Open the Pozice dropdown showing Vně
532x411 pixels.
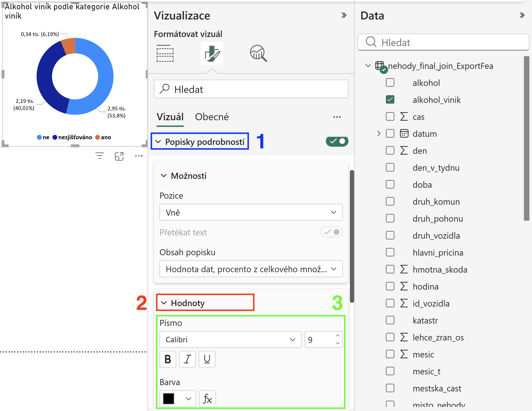tap(251, 212)
